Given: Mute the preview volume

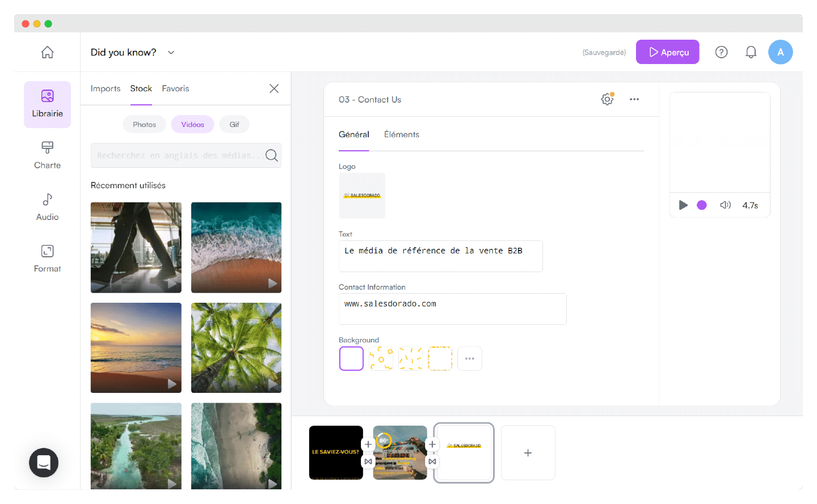Looking at the screenshot, I should (726, 205).
